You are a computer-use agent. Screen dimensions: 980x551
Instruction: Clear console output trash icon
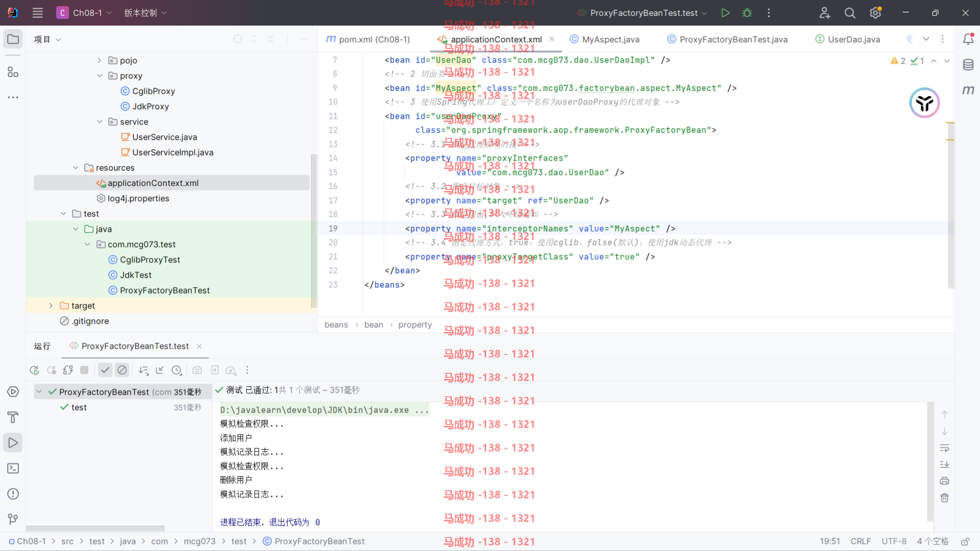coord(944,497)
